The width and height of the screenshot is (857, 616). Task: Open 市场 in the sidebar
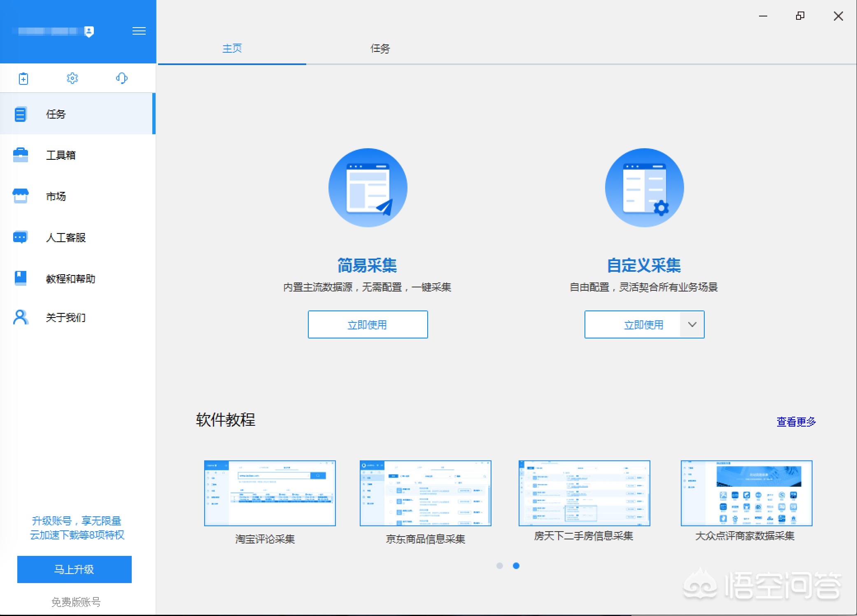77,196
